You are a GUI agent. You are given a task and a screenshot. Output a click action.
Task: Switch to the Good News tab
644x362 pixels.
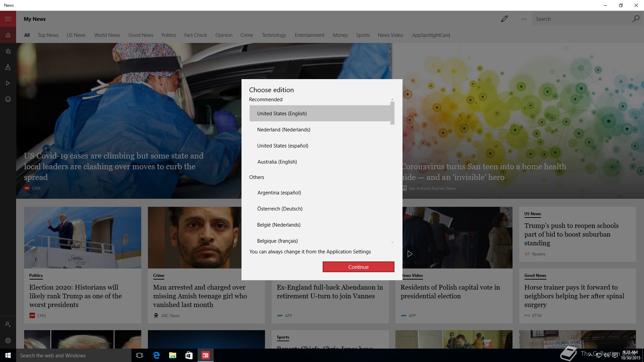pos(141,35)
